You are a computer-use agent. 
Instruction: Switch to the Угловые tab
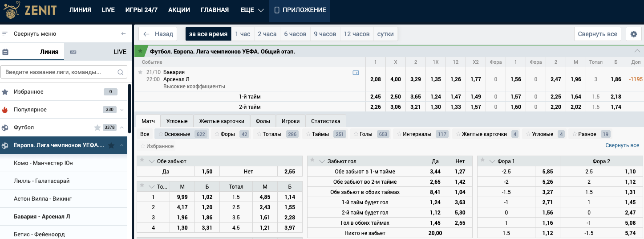point(177,121)
